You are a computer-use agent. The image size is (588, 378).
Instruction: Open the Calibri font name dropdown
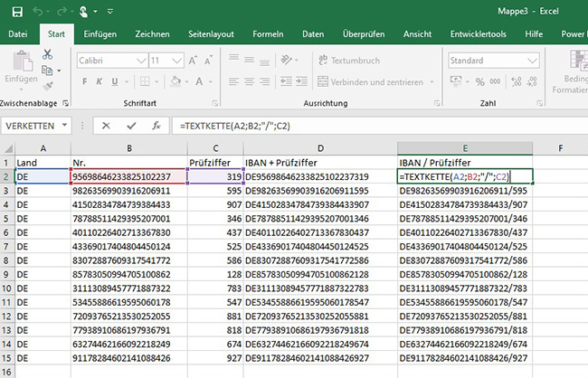pyautogui.click(x=141, y=61)
